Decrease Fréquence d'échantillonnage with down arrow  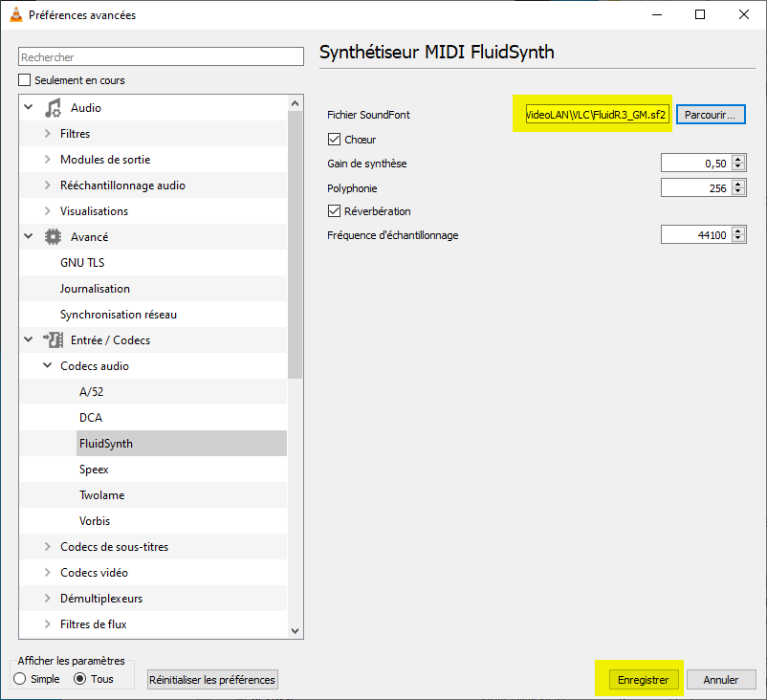(x=738, y=239)
